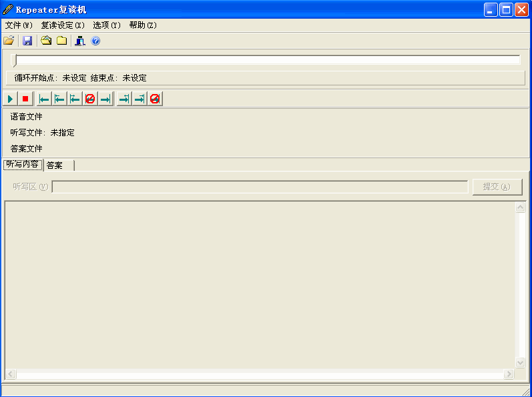Click the playback position slider thumb

(13, 60)
